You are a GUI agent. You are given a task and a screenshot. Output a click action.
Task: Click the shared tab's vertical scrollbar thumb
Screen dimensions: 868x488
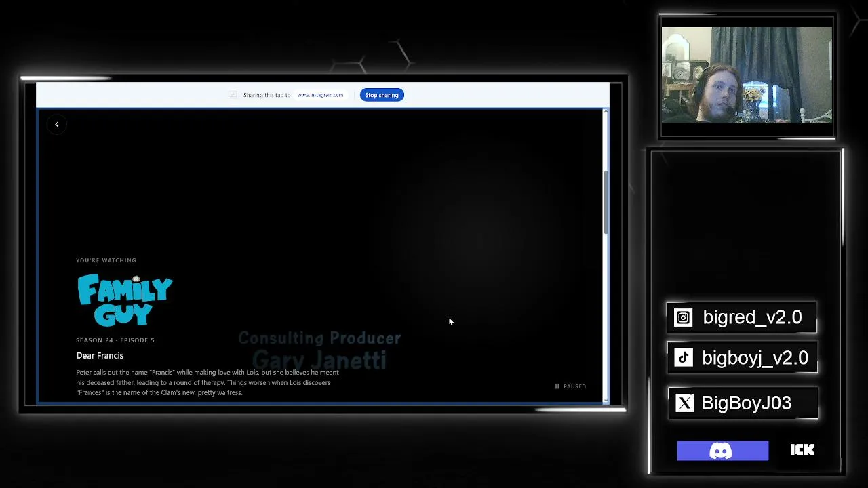606,201
